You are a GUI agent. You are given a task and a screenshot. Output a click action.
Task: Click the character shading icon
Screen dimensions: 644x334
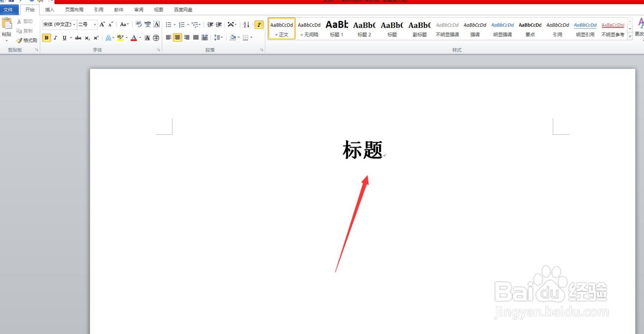tap(147, 38)
